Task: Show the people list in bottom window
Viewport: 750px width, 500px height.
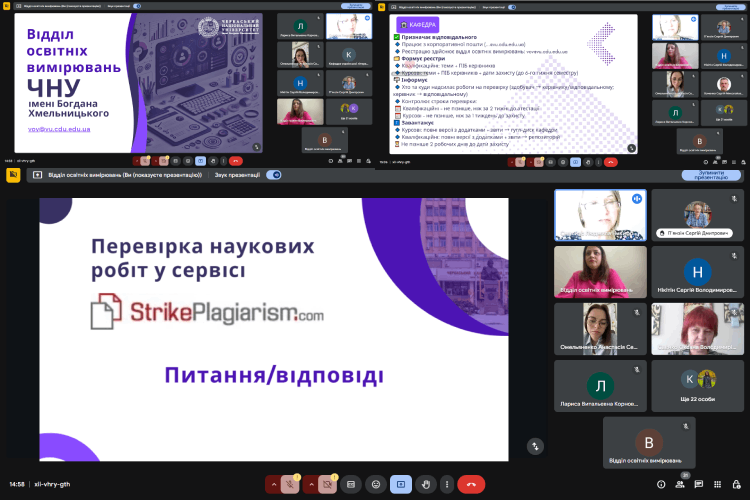Action: tap(680, 485)
